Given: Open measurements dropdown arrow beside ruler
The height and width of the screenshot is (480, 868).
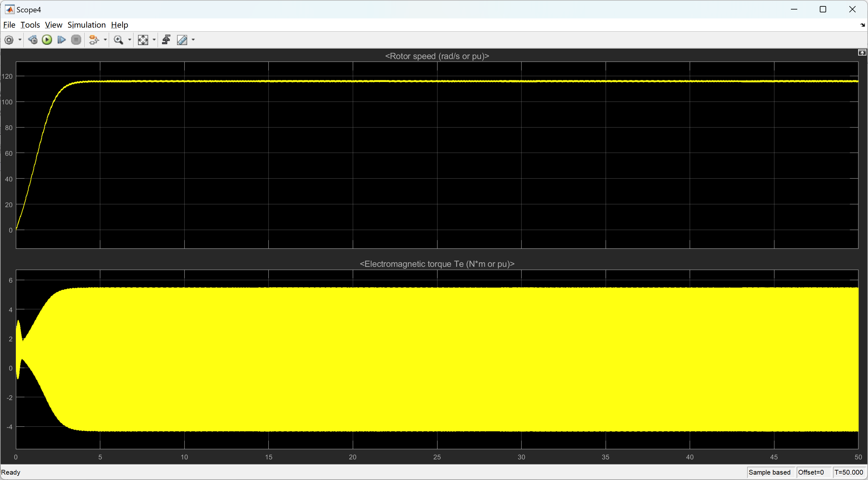Looking at the screenshot, I should 193,40.
